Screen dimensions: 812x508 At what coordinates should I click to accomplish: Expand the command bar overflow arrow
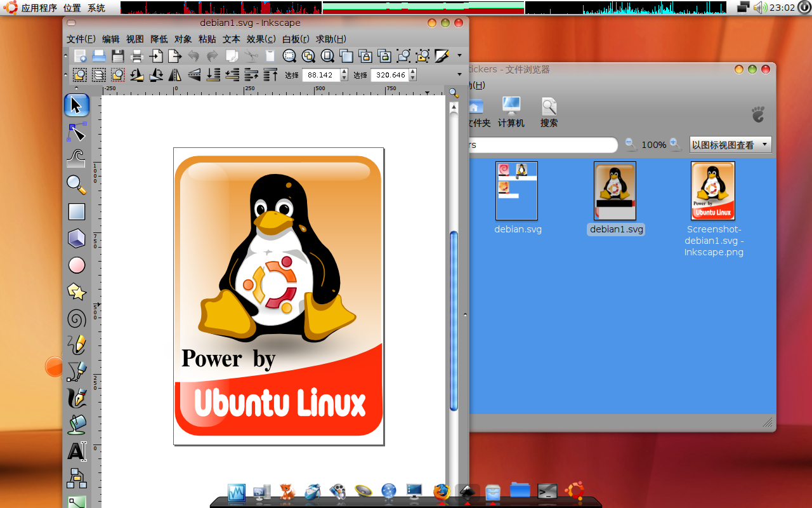(x=460, y=55)
